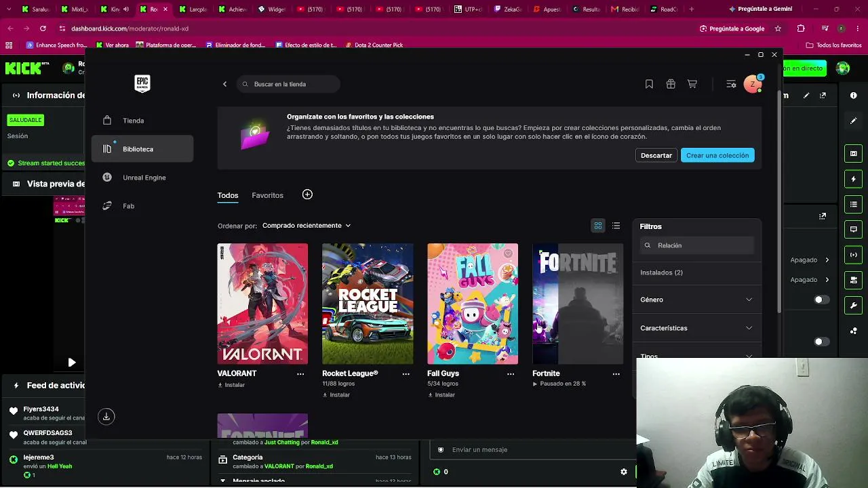Open the Kick lightning activity icon
The height and width of the screenshot is (488, 868).
(854, 179)
